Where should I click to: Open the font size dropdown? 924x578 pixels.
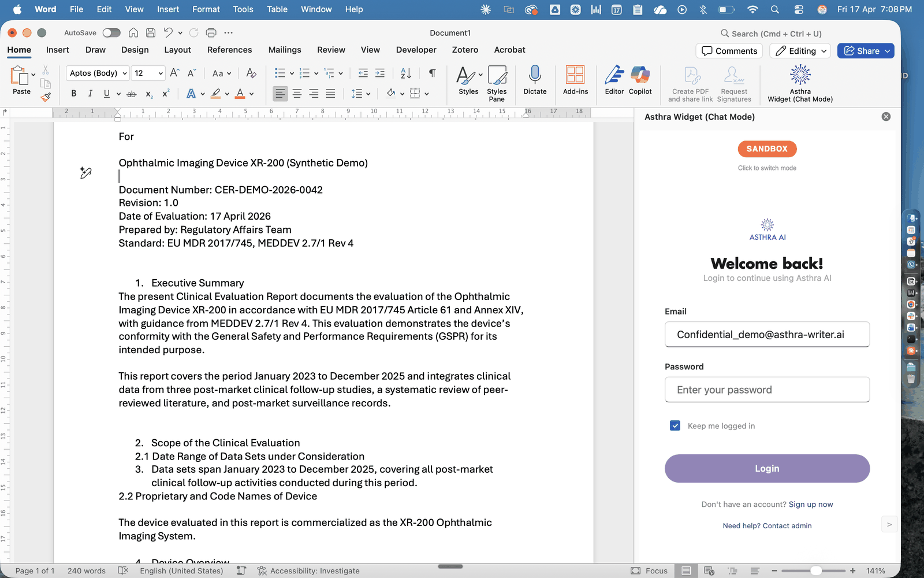point(158,73)
